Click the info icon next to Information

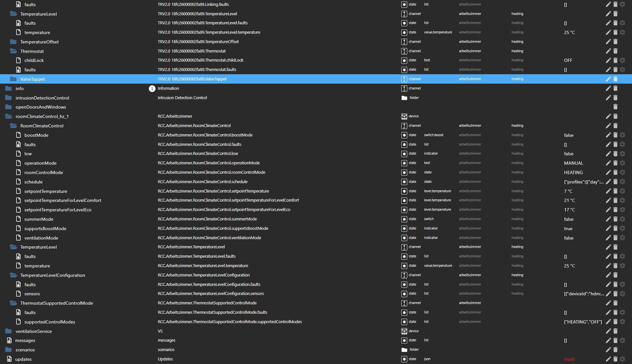(x=152, y=88)
